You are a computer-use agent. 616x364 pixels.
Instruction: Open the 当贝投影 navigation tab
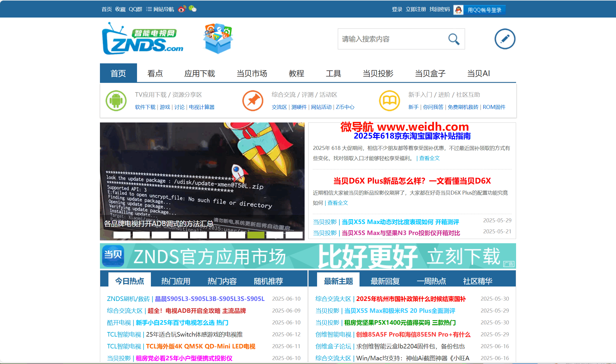pyautogui.click(x=378, y=74)
